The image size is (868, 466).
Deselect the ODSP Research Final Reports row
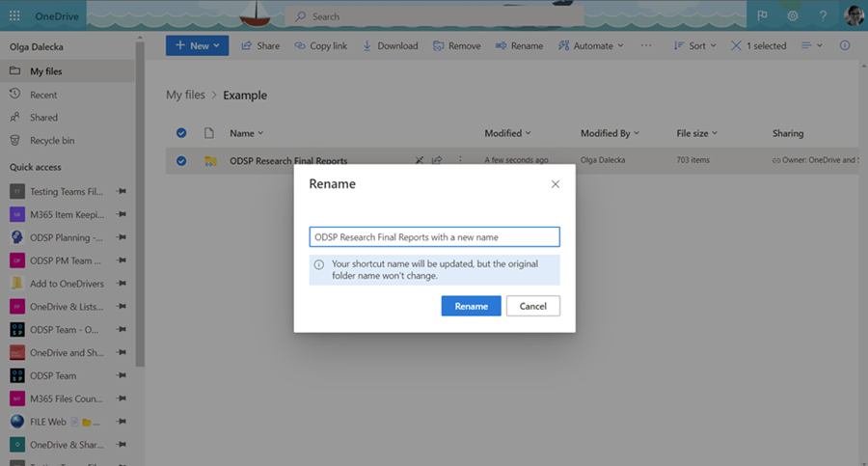coord(181,161)
